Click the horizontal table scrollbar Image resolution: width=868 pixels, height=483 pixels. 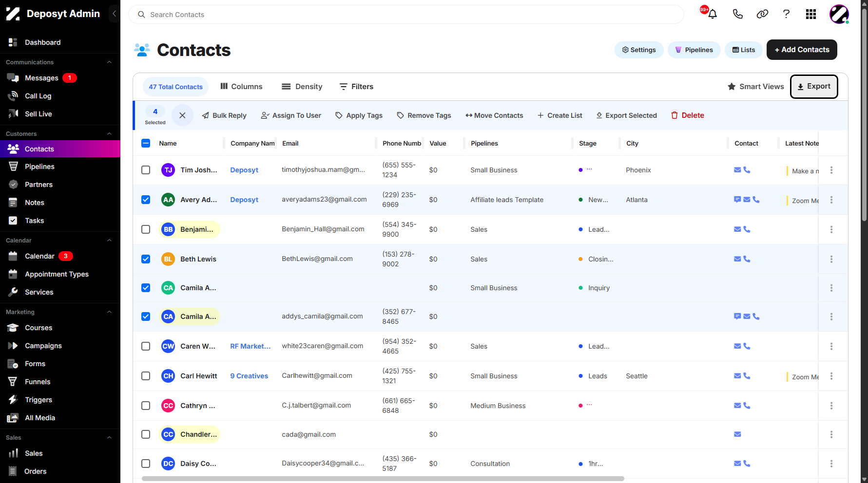click(383, 479)
